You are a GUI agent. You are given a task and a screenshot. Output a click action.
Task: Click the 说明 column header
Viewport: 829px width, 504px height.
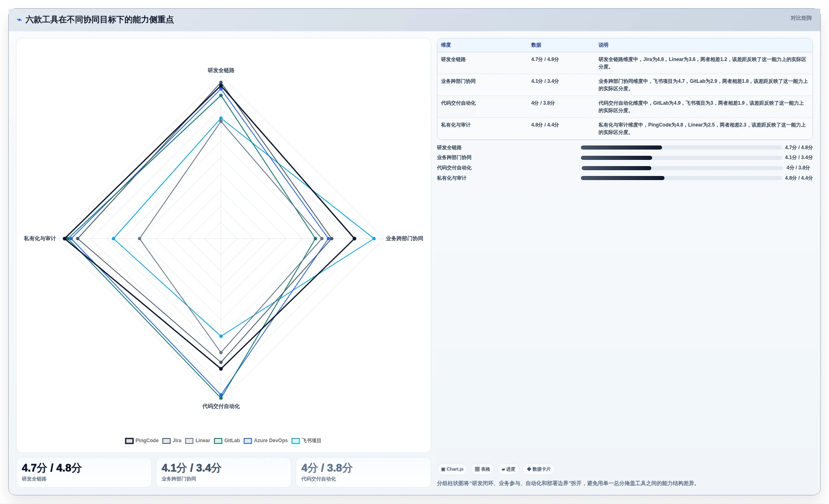click(x=604, y=45)
